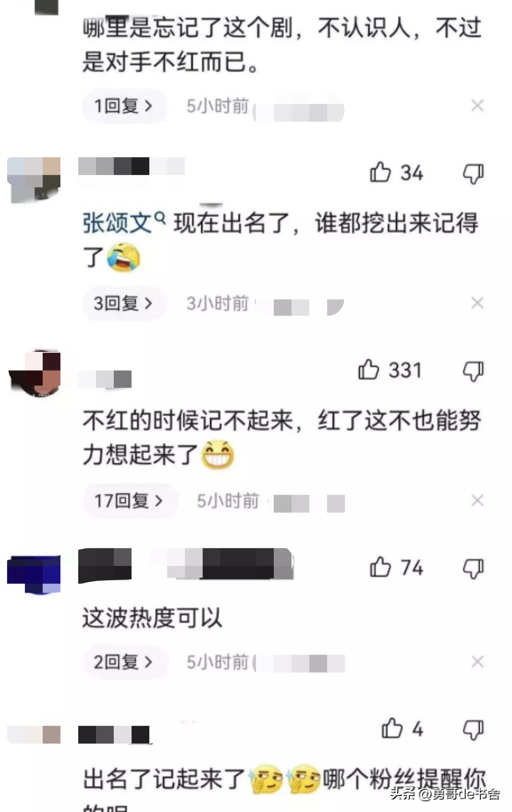
Task: Dislike the comment with 4 likes
Action: (x=473, y=729)
